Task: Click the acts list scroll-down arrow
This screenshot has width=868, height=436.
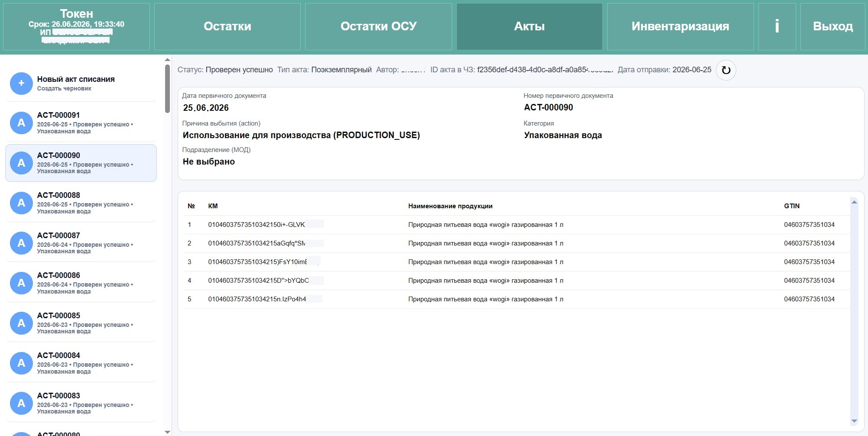Action: [x=167, y=432]
